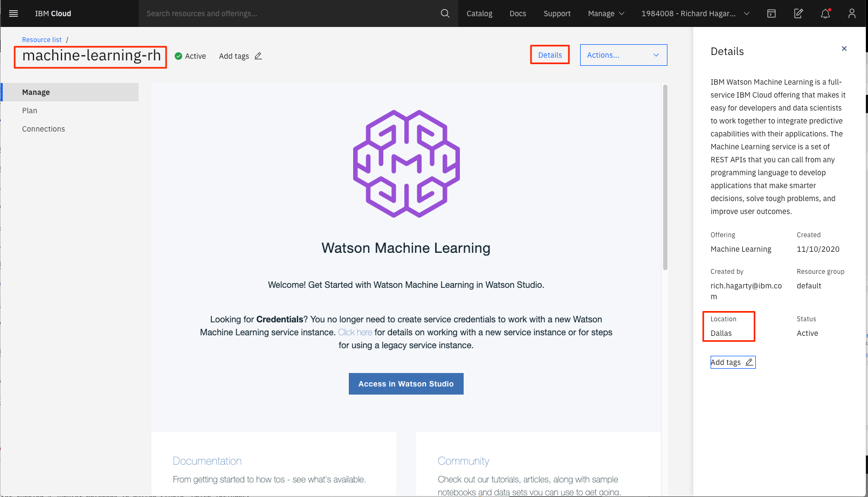Click the Watson Machine Learning heading
Viewport: 868px width, 497px height.
pyautogui.click(x=406, y=248)
